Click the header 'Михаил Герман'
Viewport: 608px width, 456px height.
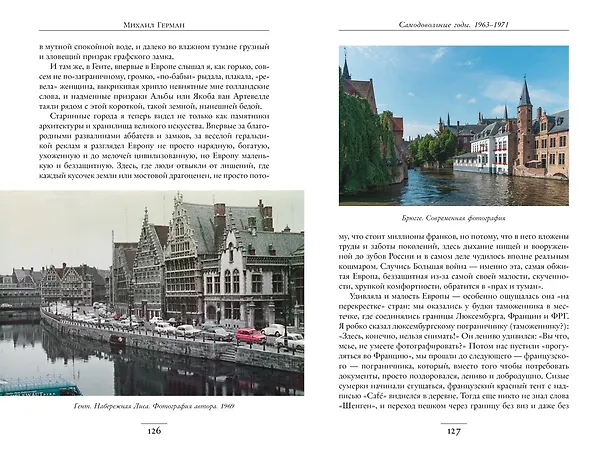[x=154, y=25]
